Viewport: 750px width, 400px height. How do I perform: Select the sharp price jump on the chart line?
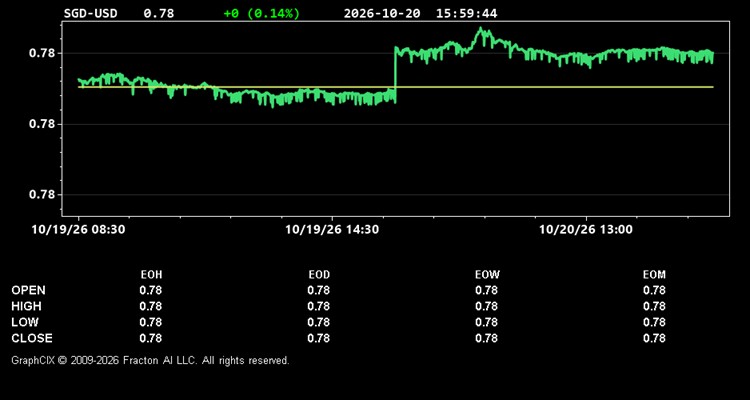pos(395,73)
